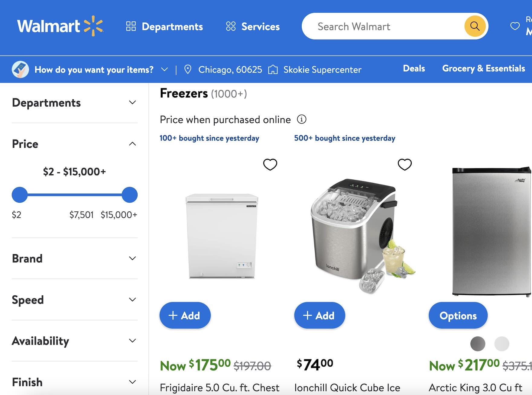Favorite the Frigidaire chest freezer with heart
The width and height of the screenshot is (532, 395).
tap(270, 165)
